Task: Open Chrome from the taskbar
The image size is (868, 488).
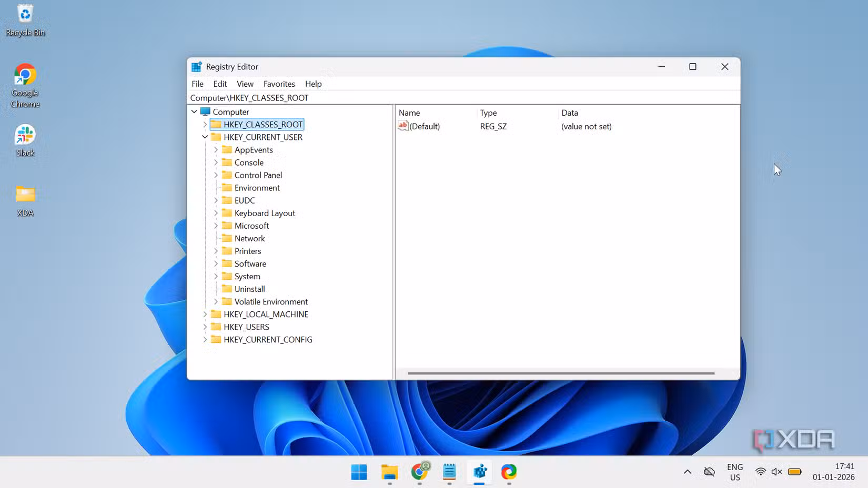Action: pos(419,472)
